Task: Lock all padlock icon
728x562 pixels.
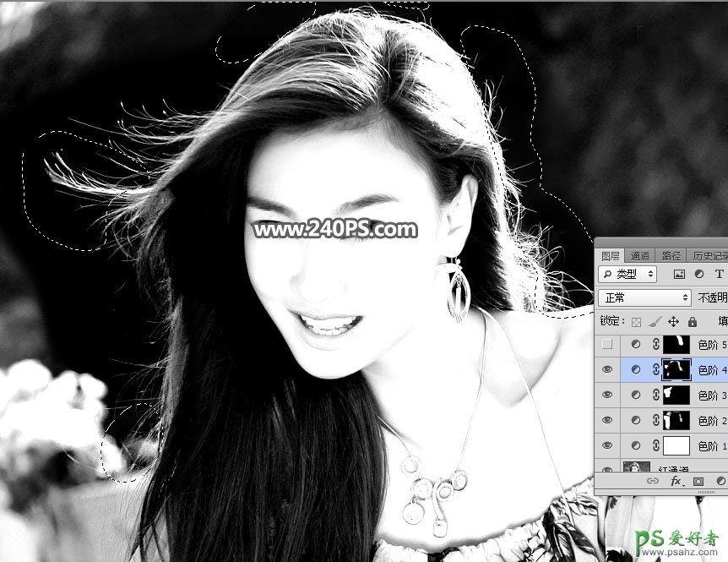Action: [693, 321]
